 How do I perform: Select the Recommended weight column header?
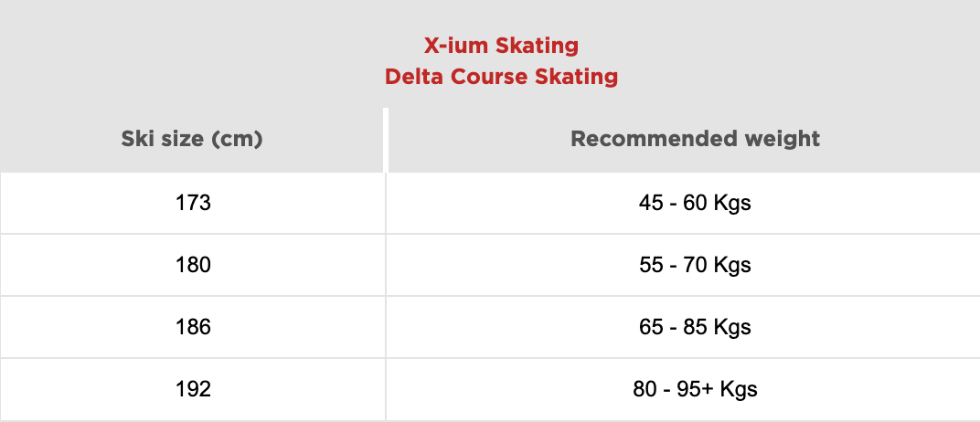(x=695, y=140)
